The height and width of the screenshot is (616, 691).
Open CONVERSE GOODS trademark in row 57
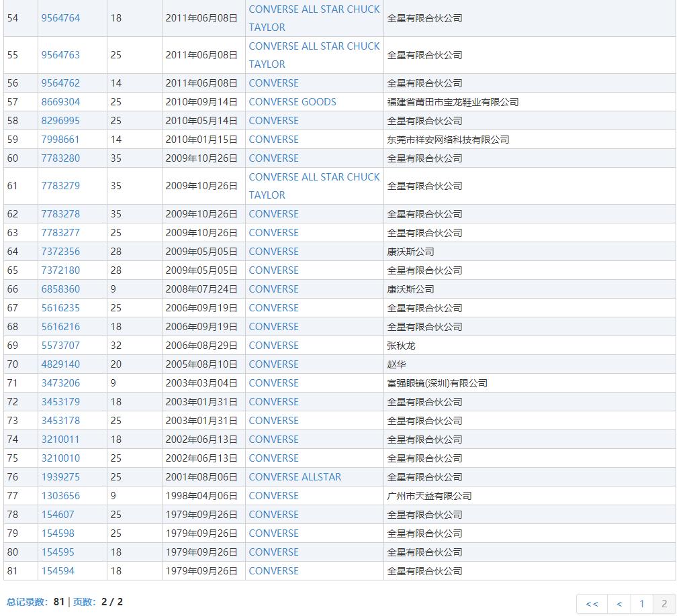292,101
